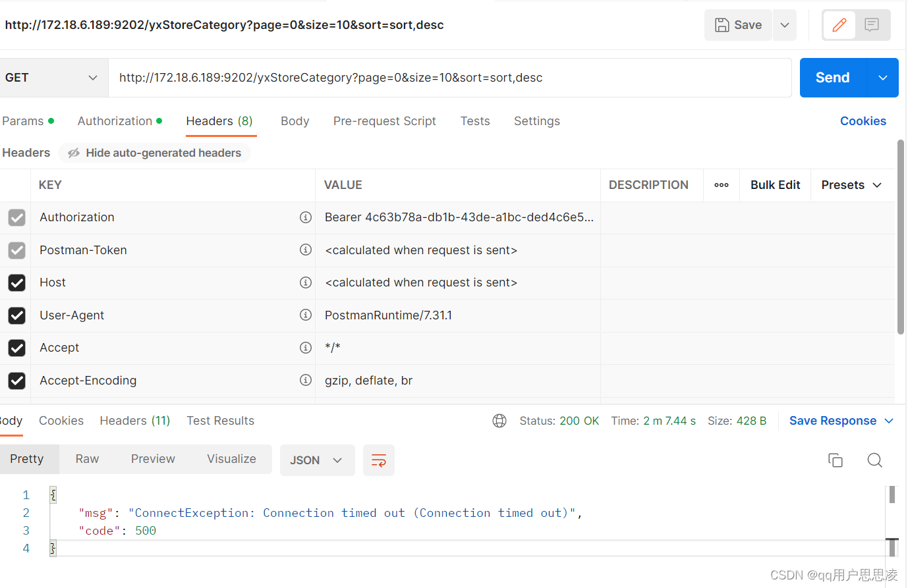Click the headers panel vertical scrollbar

point(901,237)
